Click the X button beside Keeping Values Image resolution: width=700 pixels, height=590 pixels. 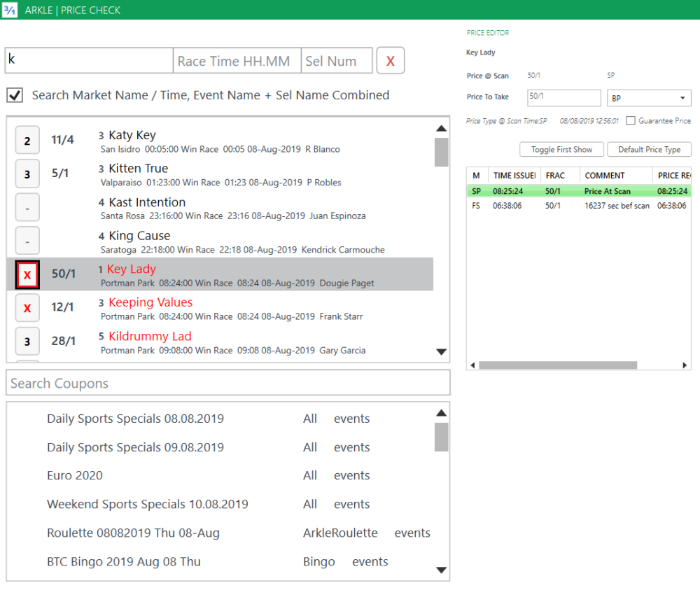point(27,308)
